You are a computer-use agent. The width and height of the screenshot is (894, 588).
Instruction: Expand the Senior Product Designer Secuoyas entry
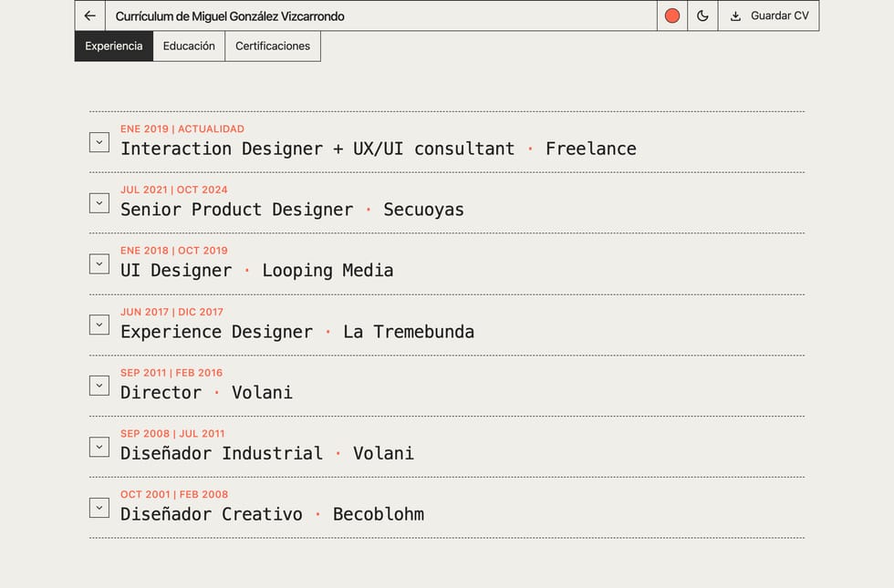(99, 203)
